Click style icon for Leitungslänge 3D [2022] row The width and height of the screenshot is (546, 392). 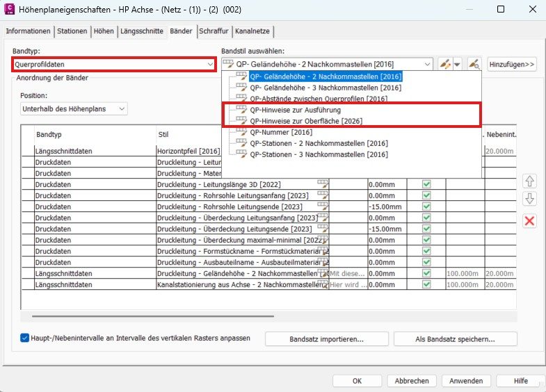point(323,183)
